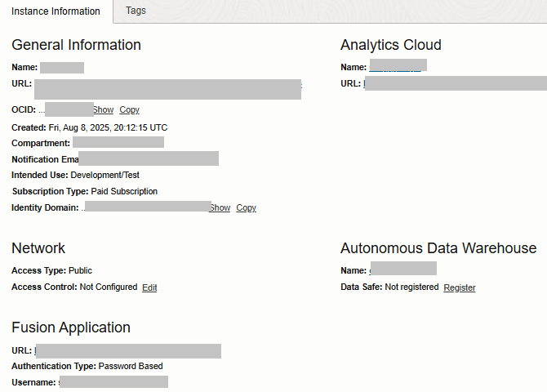Screen dimensions: 547x392
Task: Click the Analytics Cloud name link
Action: pos(398,66)
